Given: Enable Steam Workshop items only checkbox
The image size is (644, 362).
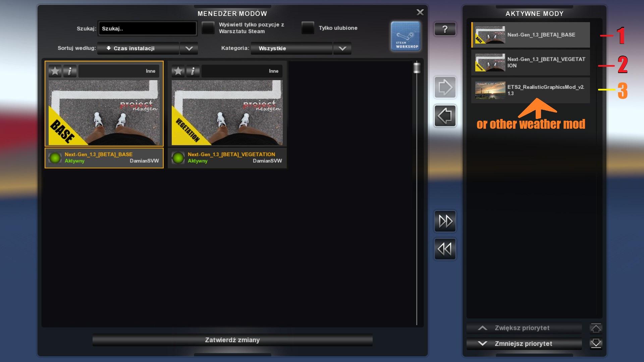Looking at the screenshot, I should tap(208, 28).
